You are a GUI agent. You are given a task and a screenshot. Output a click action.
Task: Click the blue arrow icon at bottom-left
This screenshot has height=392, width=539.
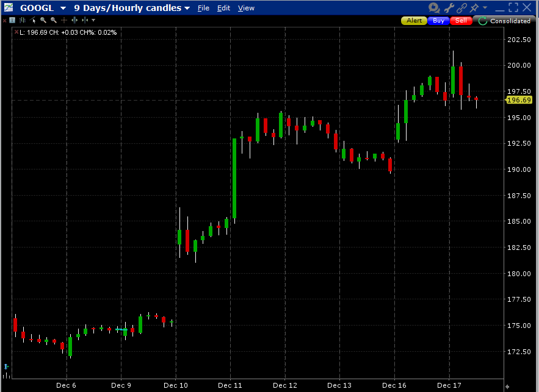click(6, 367)
